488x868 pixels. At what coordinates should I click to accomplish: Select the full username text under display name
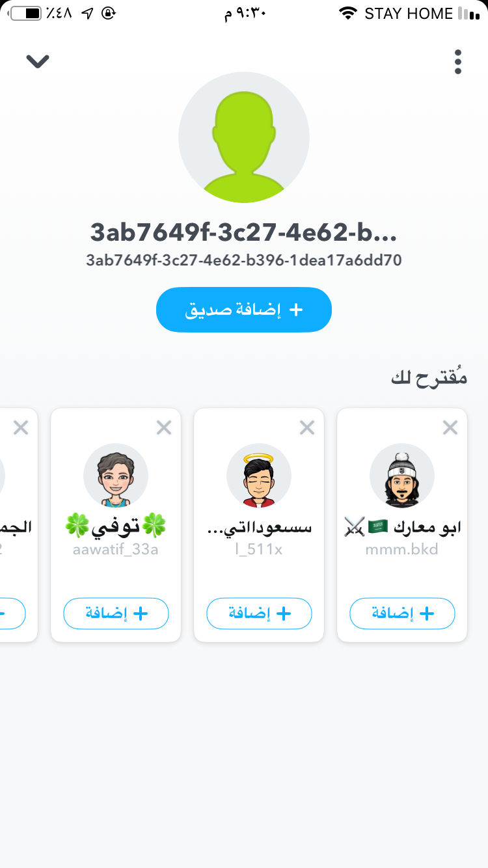[244, 261]
